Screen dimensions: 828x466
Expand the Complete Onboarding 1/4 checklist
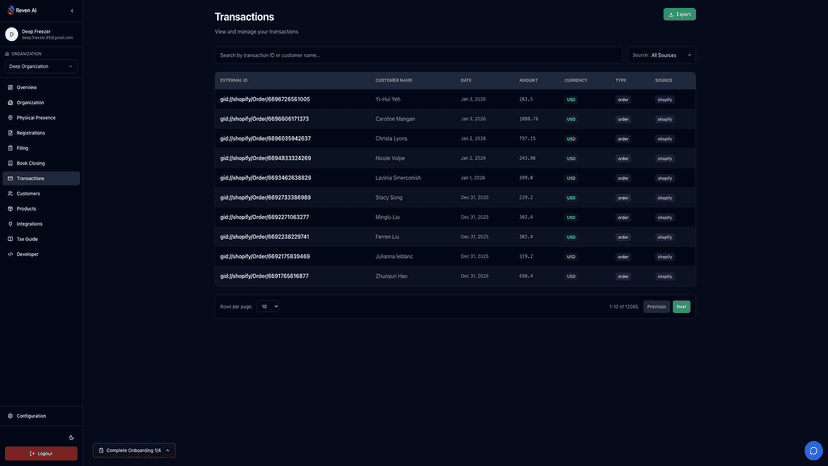134,451
